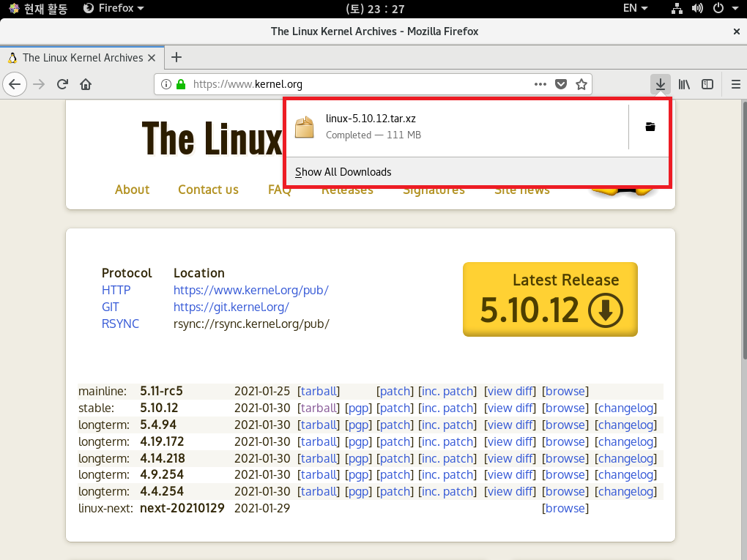The width and height of the screenshot is (747, 560).
Task: Download the mainline 5.11-rc5 tarball
Action: tap(319, 392)
